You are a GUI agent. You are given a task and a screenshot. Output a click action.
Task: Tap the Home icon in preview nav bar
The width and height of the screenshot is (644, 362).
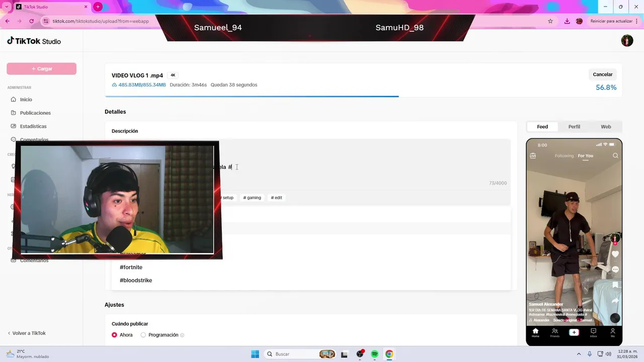pyautogui.click(x=535, y=332)
